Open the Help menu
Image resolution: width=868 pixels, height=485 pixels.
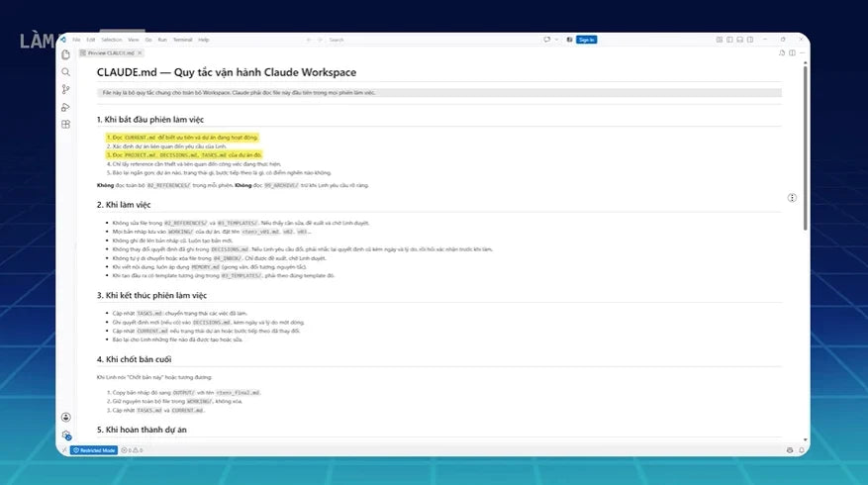coord(204,40)
